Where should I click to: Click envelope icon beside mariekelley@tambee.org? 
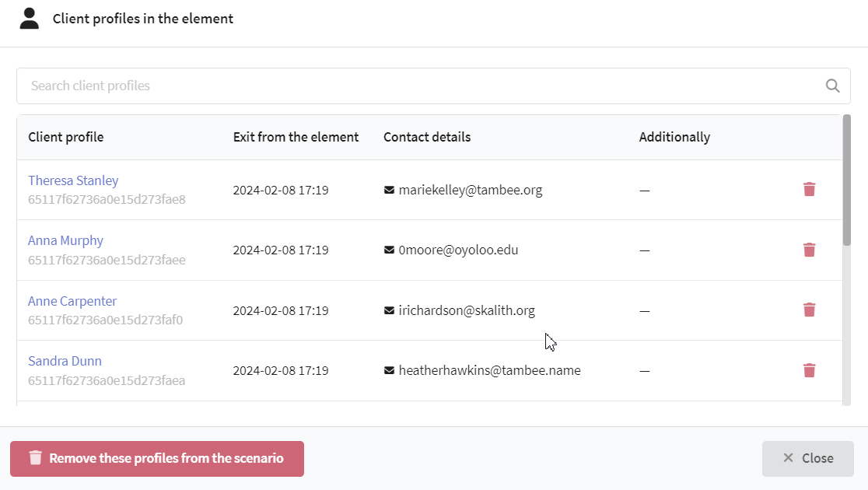(x=389, y=190)
